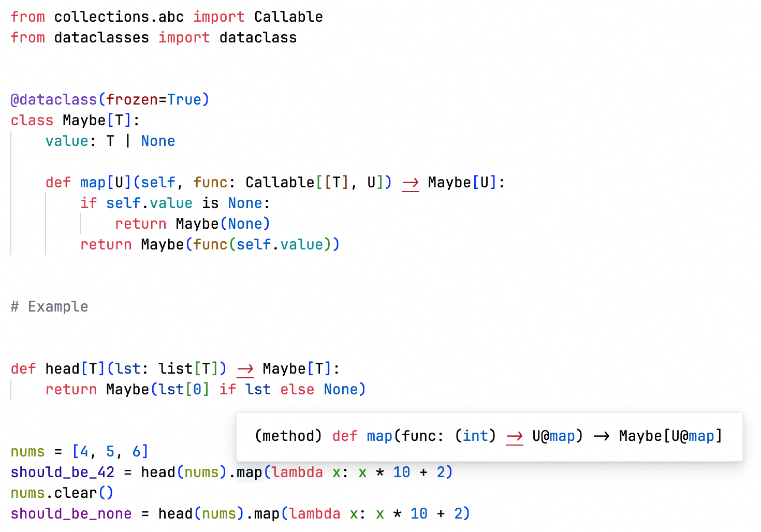Click the '# Example' comment line
761x532 pixels.
click(49, 306)
